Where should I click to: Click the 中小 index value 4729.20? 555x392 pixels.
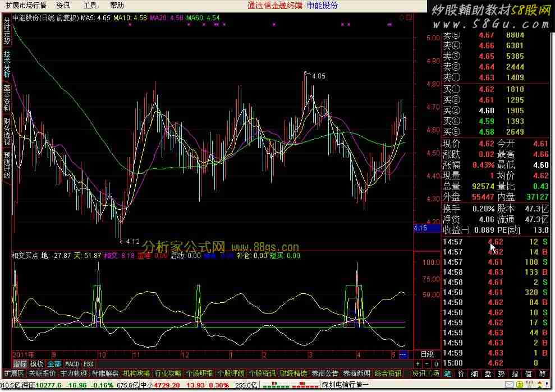pos(167,385)
